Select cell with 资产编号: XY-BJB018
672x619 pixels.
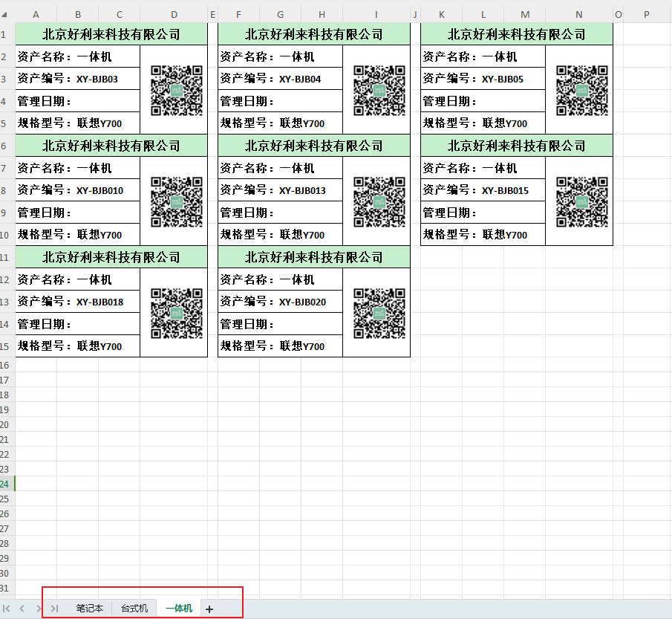click(77, 302)
